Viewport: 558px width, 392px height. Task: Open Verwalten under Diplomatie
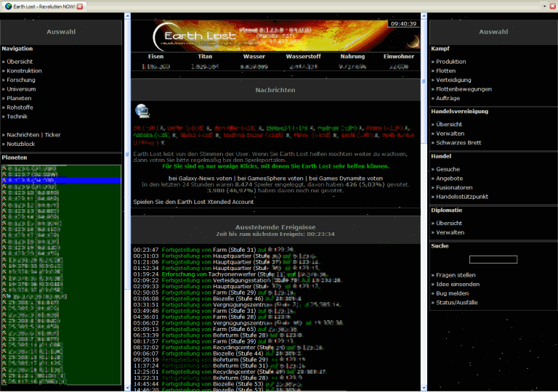point(450,232)
